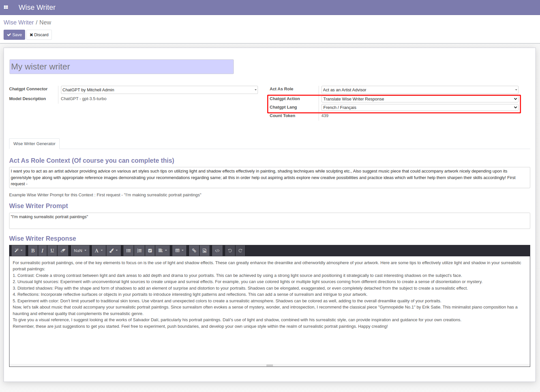This screenshot has width=540, height=392.
Task: Click the Count Token value 439
Action: point(325,116)
